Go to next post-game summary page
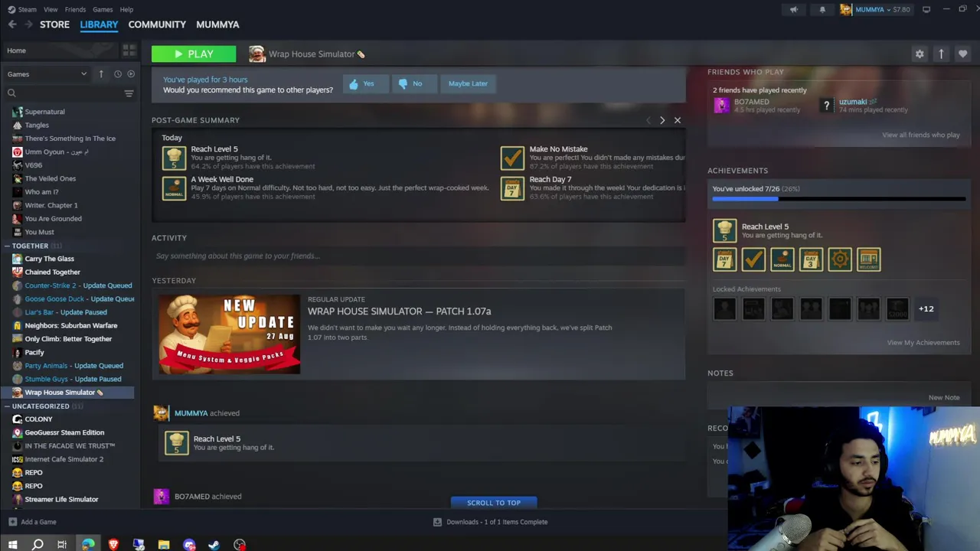The width and height of the screenshot is (980, 551). 662,120
